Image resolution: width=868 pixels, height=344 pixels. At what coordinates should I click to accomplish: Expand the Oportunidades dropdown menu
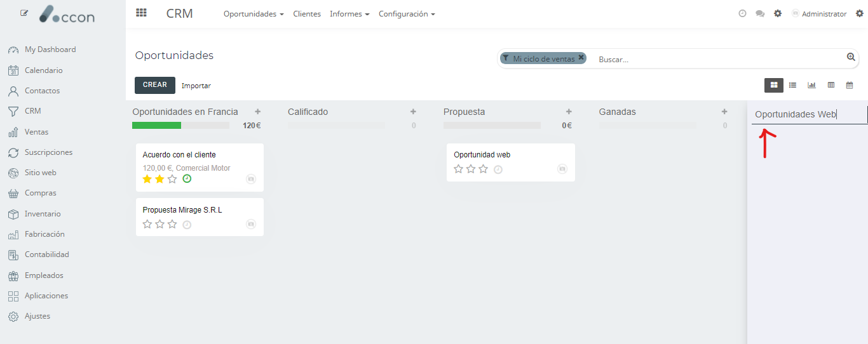click(254, 14)
